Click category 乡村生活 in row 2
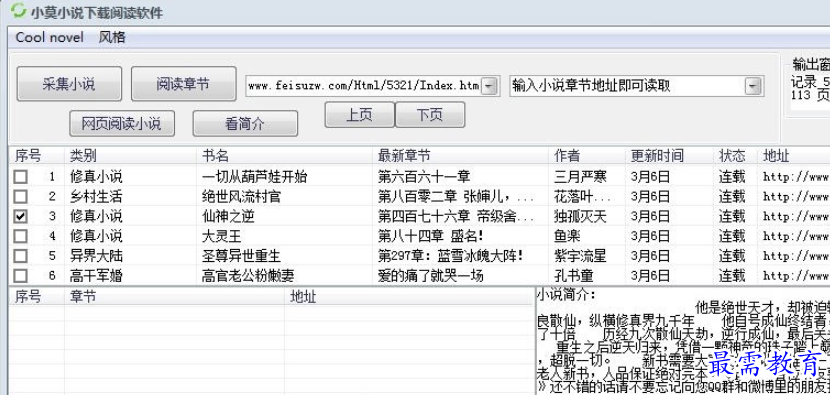830x395 pixels. (96, 197)
